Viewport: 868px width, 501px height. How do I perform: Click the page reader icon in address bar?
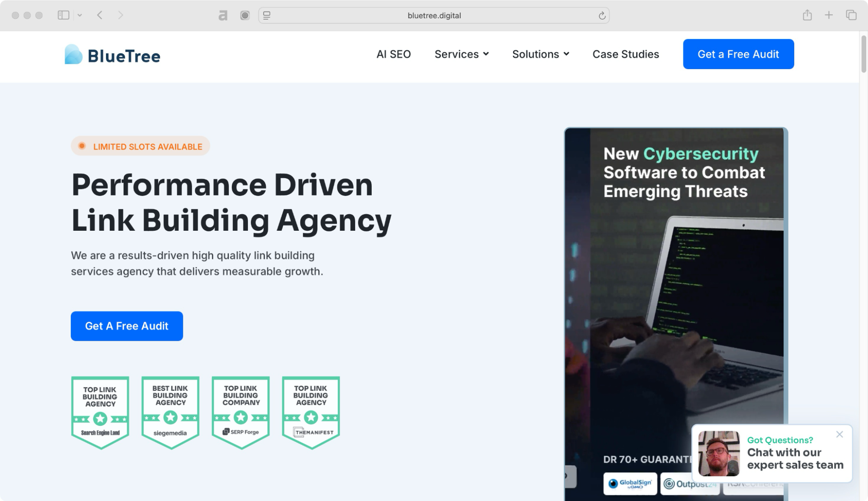pos(267,16)
